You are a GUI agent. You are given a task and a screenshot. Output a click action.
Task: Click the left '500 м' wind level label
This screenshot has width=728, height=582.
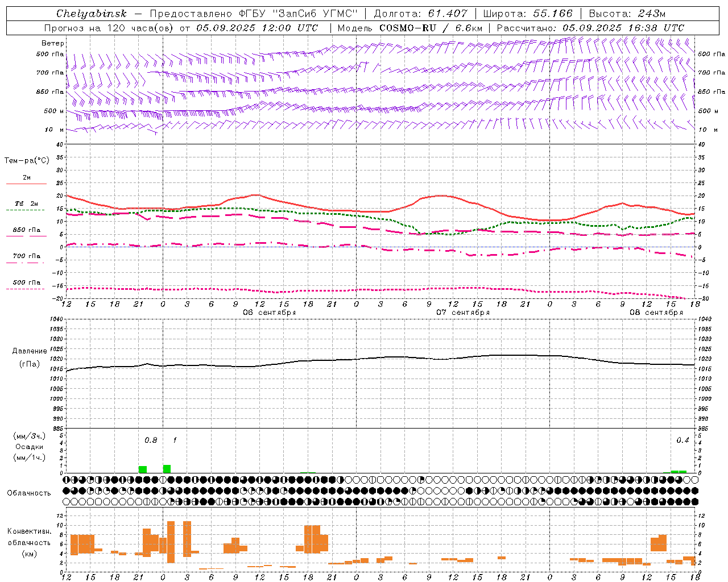point(54,111)
